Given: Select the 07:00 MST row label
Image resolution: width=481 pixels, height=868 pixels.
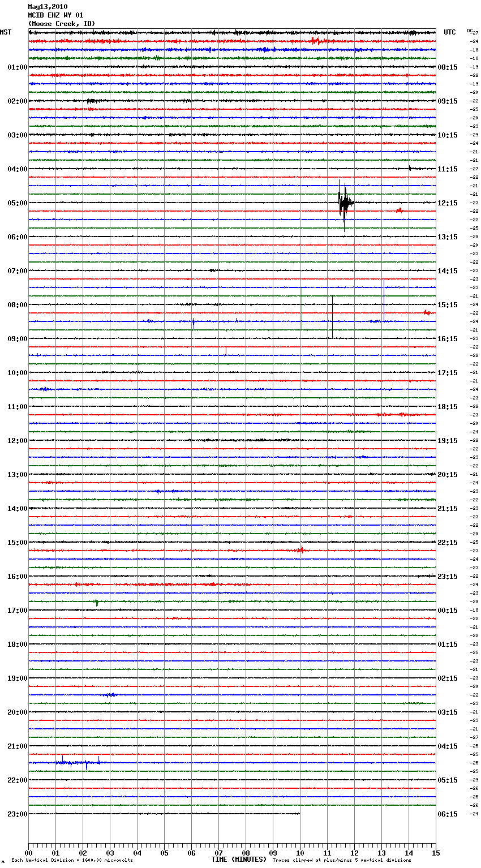Looking at the screenshot, I should pos(17,271).
